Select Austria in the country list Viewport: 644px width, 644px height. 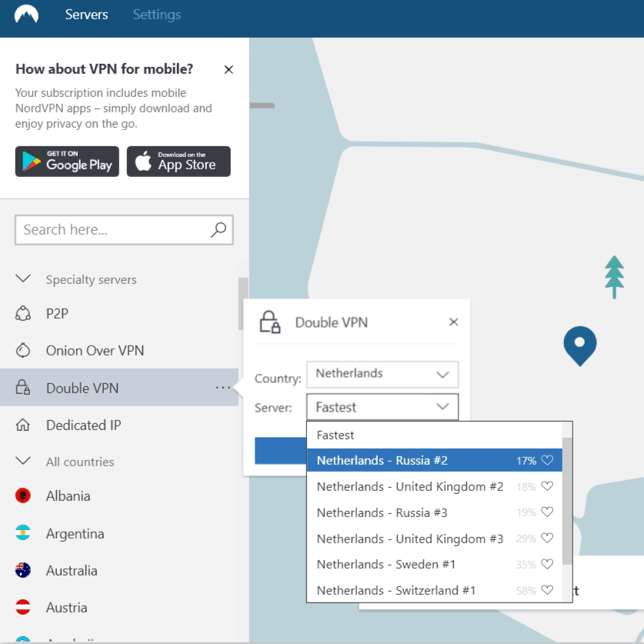pos(119,607)
